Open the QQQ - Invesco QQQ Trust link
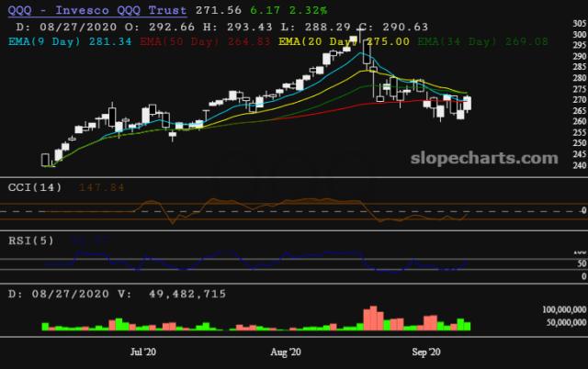The width and height of the screenshot is (588, 369). pos(97,10)
